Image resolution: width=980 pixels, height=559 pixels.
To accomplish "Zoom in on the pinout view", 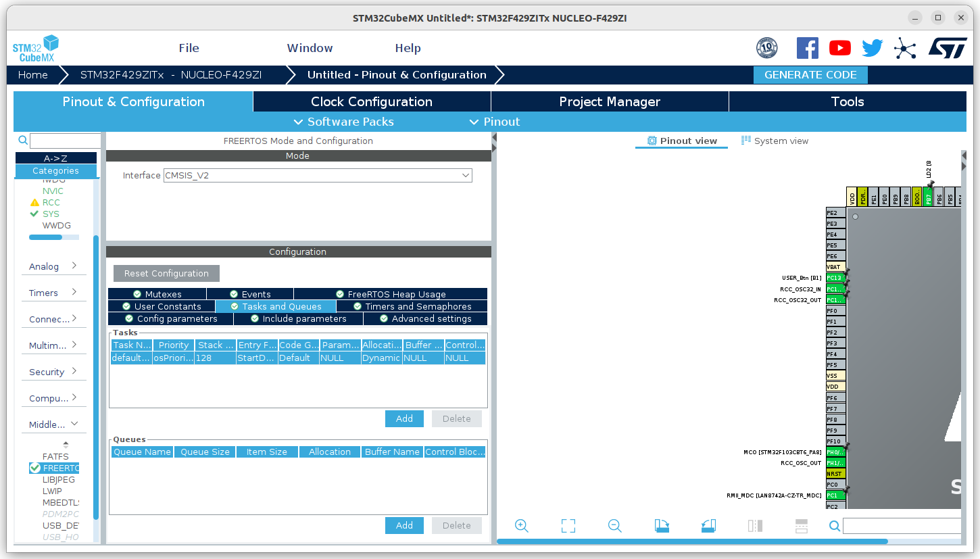I will [x=521, y=526].
